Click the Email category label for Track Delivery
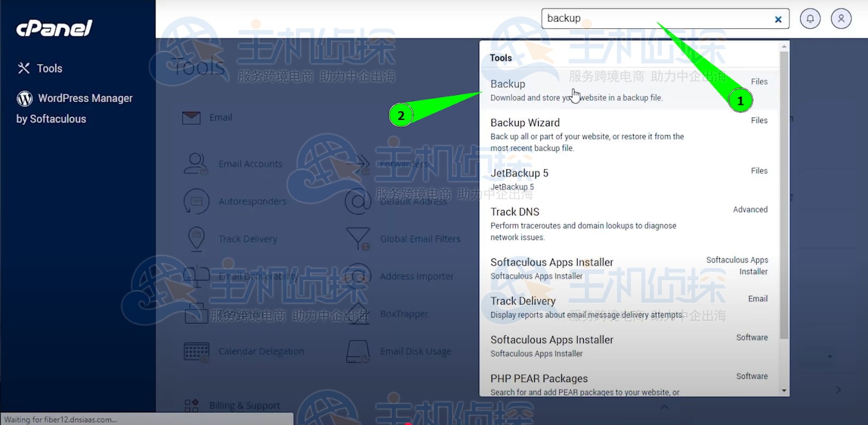The height and width of the screenshot is (425, 868). 758,299
